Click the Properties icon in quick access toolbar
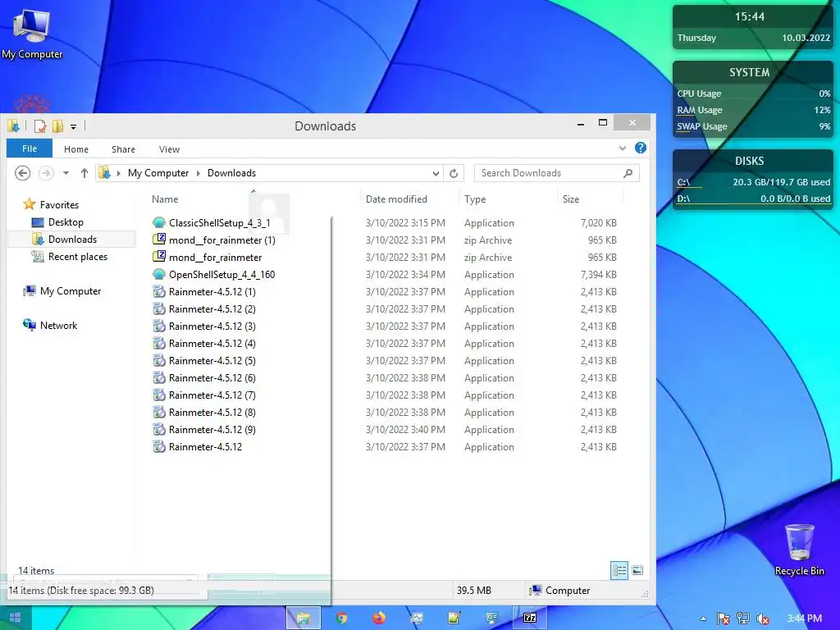 point(39,126)
